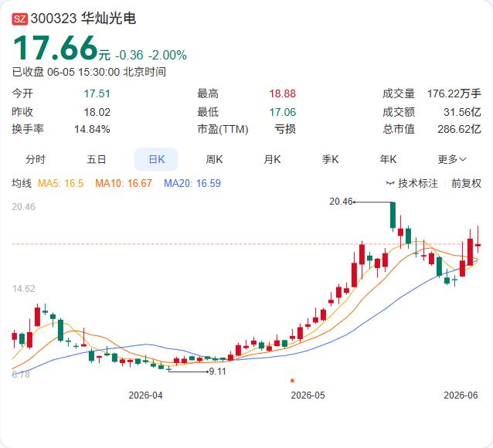Click the price change -0.36 -2.00%
Viewport: 493px width, 448px height.
pyautogui.click(x=151, y=55)
